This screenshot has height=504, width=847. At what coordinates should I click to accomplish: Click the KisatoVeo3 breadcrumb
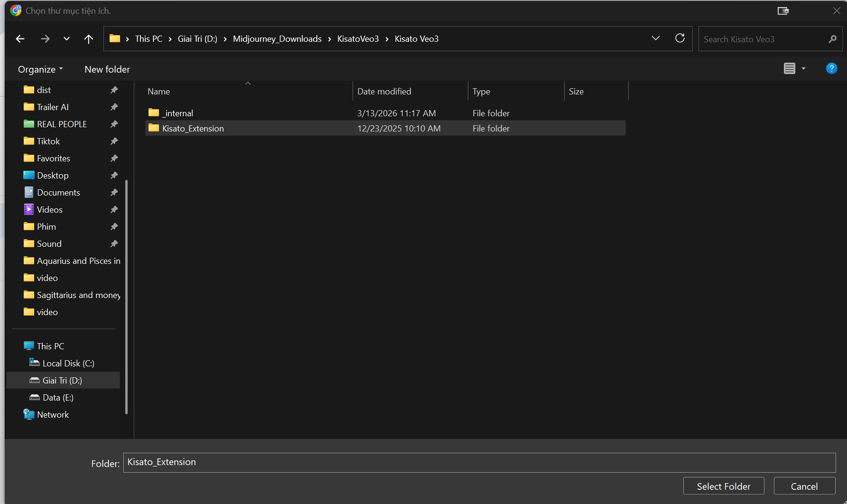(358, 39)
